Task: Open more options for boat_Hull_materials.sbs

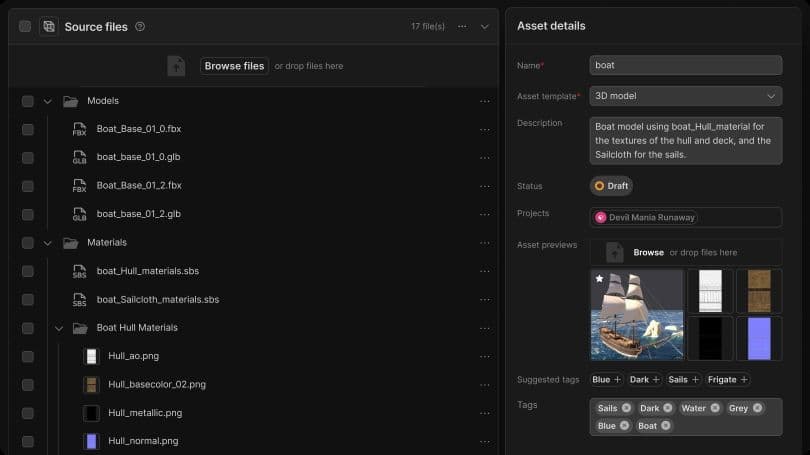Action: 485,271
